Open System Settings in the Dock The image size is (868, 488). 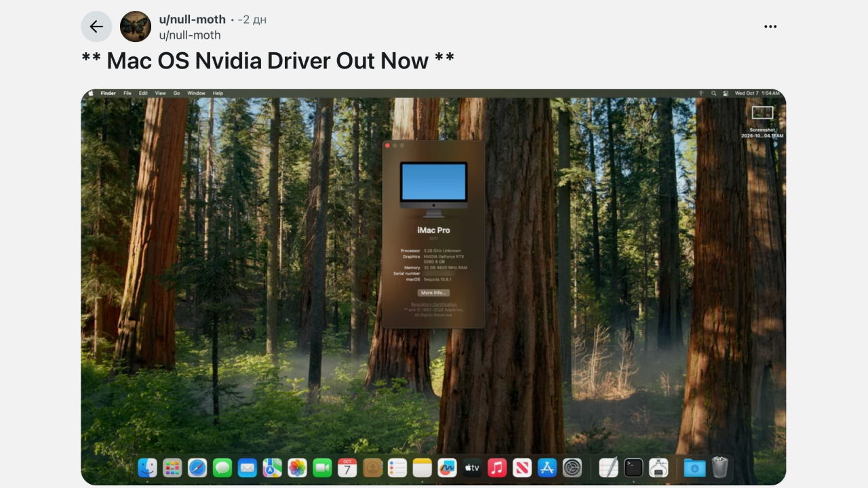tap(572, 468)
